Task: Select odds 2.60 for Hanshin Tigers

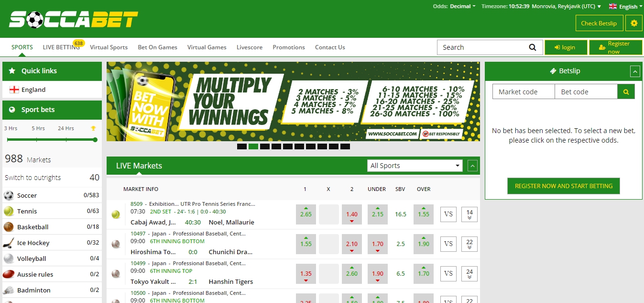Action: click(352, 274)
